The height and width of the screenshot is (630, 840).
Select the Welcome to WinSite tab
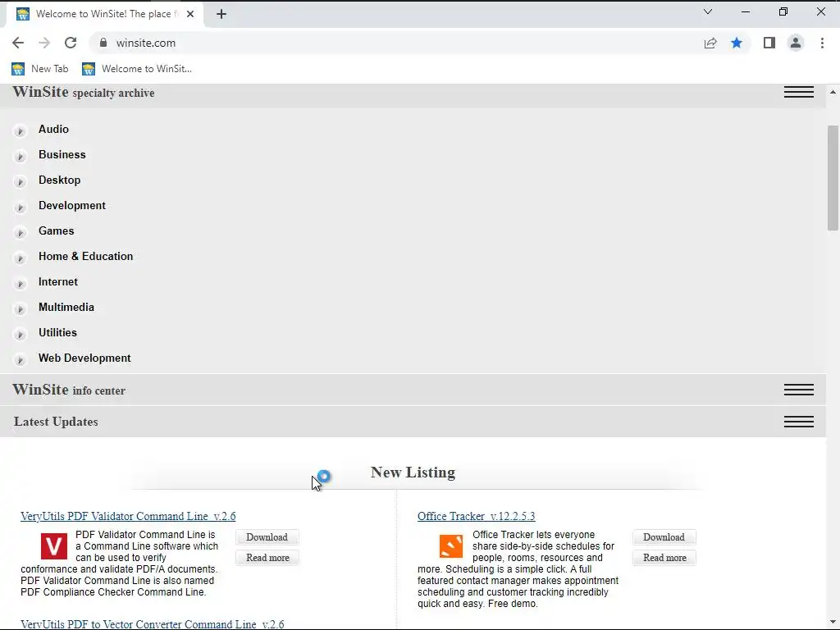106,14
